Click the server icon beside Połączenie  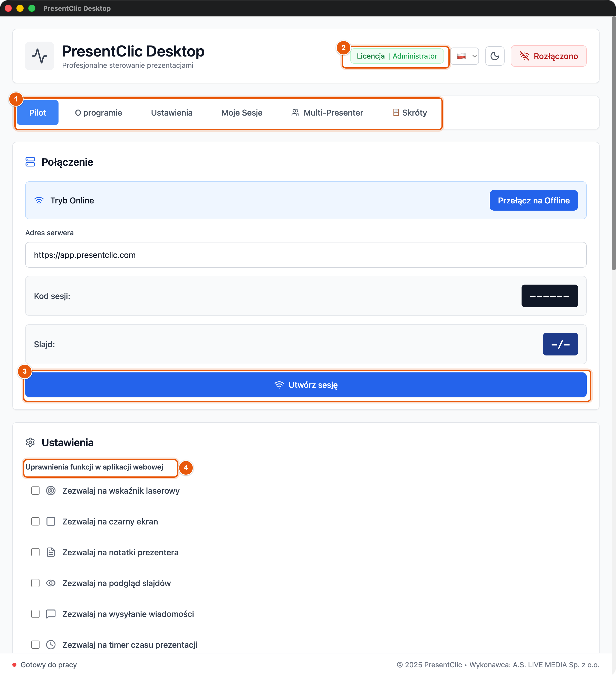point(31,162)
